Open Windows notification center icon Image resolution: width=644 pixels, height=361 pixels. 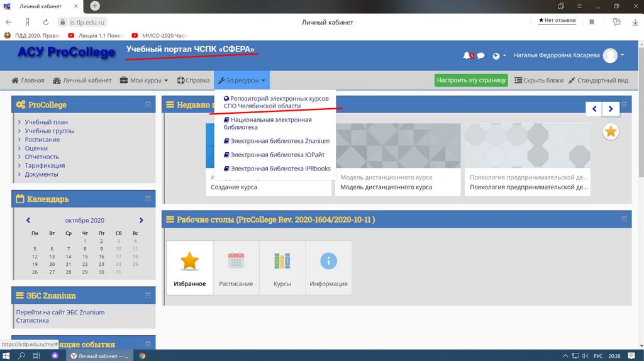[x=631, y=356]
